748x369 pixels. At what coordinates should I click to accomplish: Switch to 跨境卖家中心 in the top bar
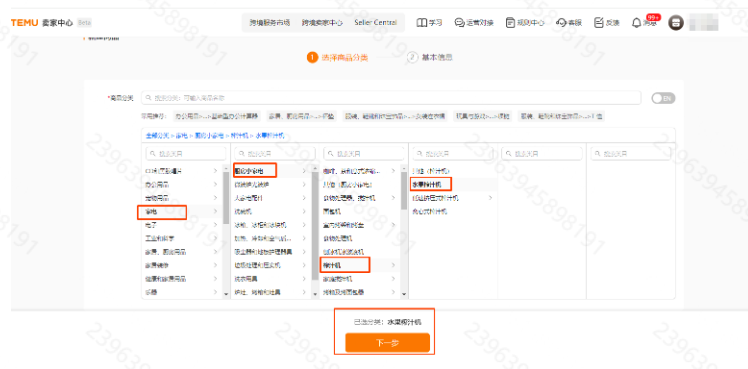[322, 22]
